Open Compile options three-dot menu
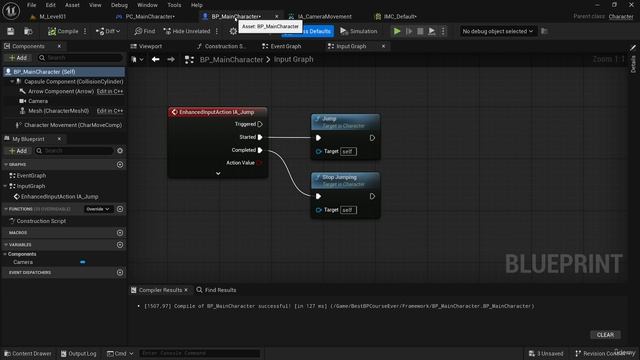The height and width of the screenshot is (360, 640). tap(85, 31)
